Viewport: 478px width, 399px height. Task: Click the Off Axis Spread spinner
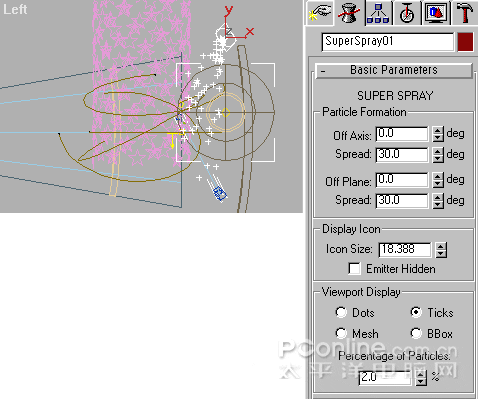pos(437,155)
